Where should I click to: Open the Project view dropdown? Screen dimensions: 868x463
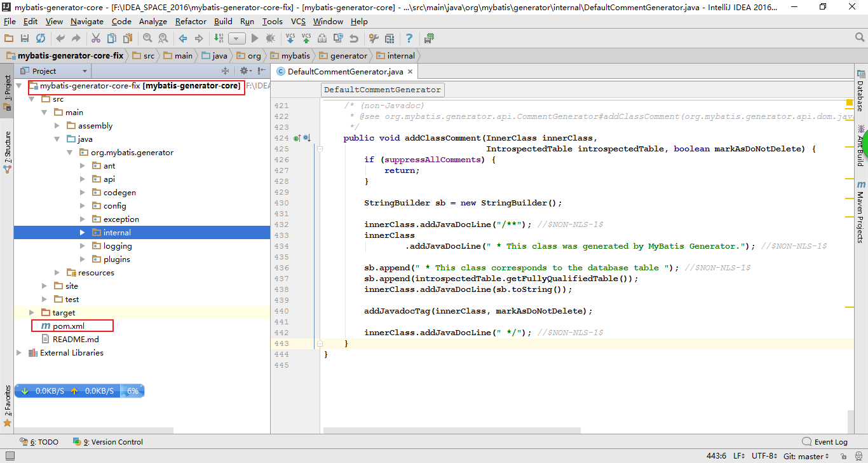pyautogui.click(x=85, y=71)
